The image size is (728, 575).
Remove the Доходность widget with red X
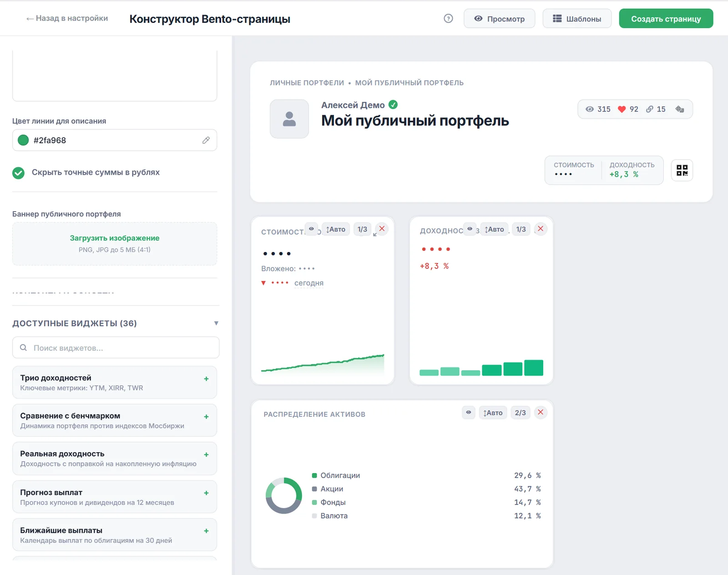(541, 229)
